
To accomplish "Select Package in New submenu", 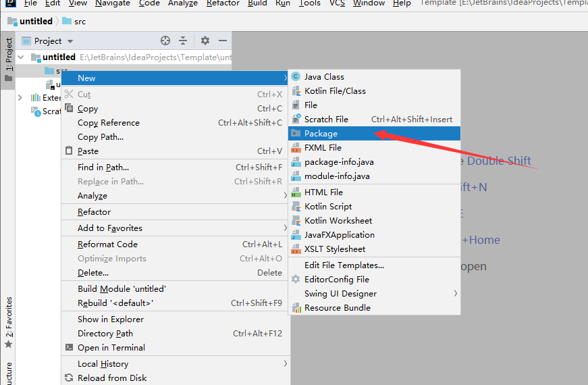I will [374, 134].
